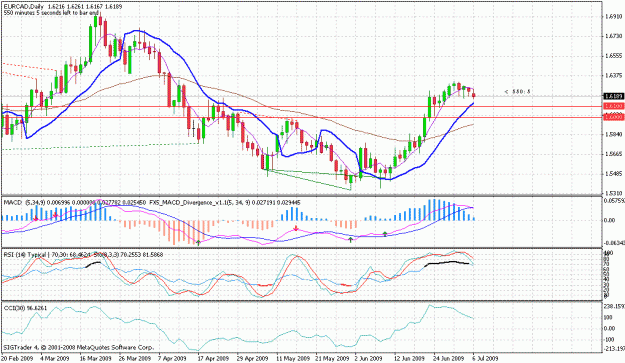Click the CCI(30) 96.6261 indicator label

click(25, 308)
